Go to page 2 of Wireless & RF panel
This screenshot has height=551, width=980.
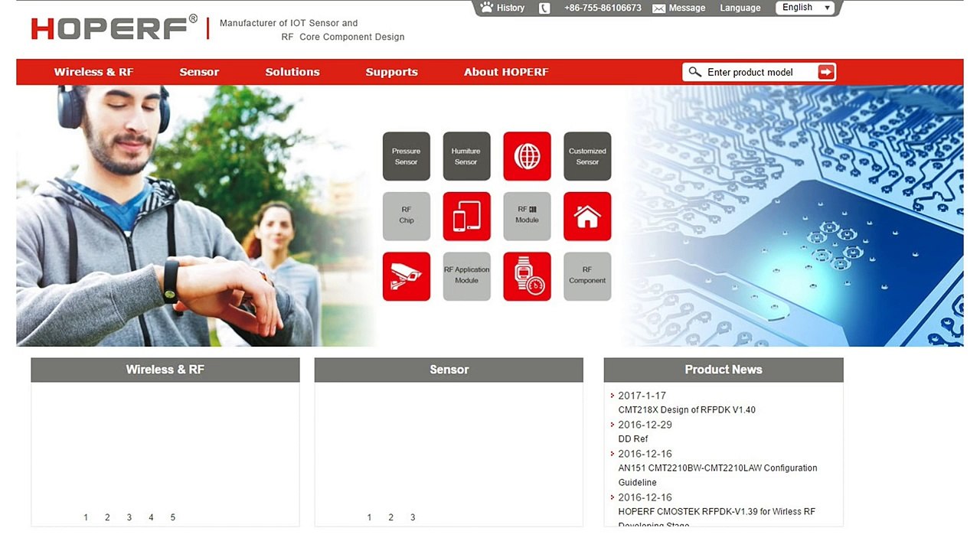(x=107, y=518)
